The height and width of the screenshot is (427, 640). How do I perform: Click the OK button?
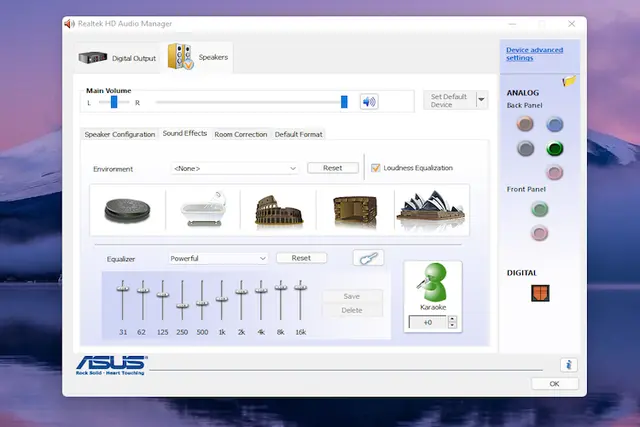tap(554, 384)
